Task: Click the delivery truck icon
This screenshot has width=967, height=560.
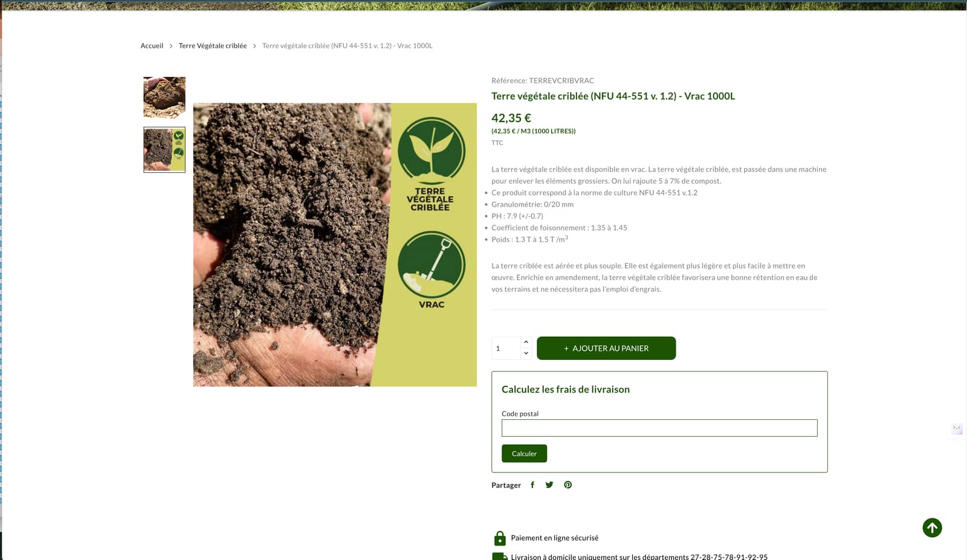Action: click(x=500, y=556)
